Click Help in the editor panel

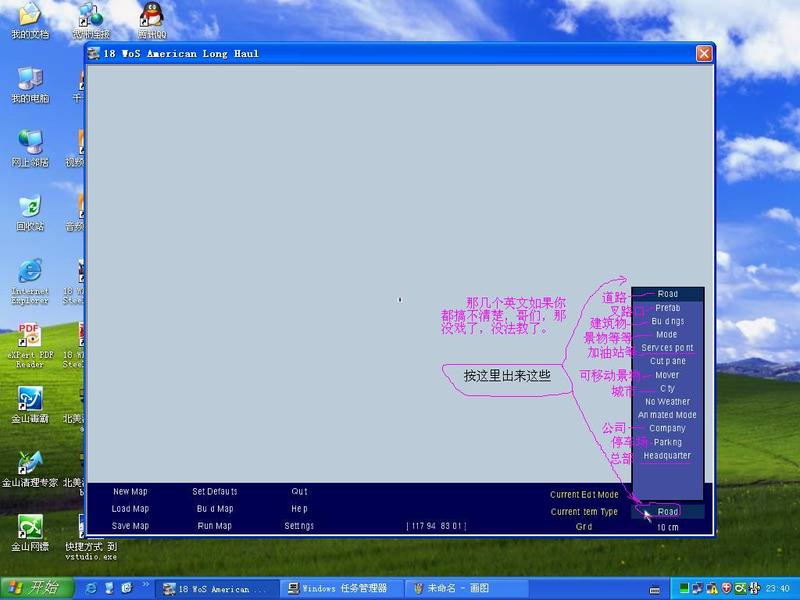point(299,509)
